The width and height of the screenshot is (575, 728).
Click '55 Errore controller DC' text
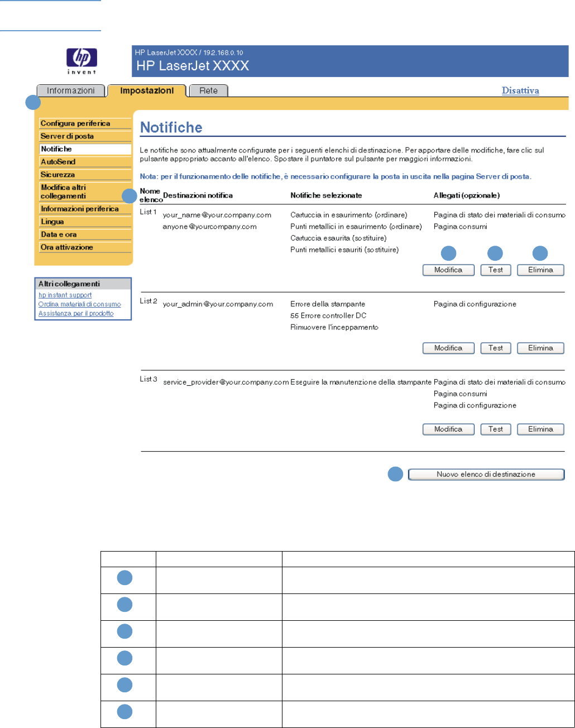[328, 316]
